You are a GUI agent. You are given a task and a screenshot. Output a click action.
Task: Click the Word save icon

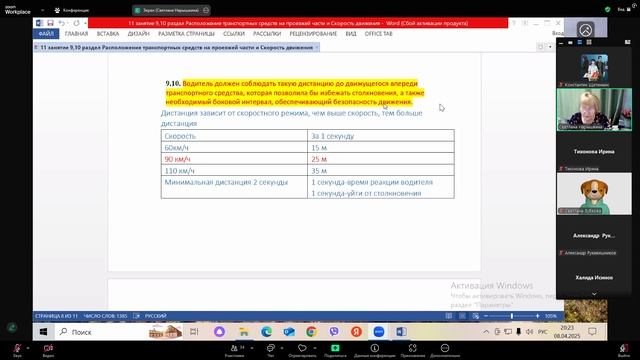50,23
